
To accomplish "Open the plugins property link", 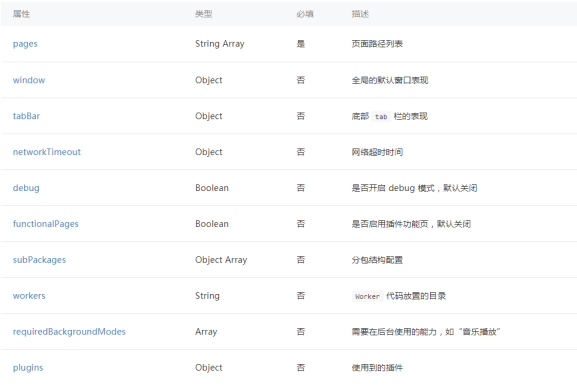I will (28, 368).
